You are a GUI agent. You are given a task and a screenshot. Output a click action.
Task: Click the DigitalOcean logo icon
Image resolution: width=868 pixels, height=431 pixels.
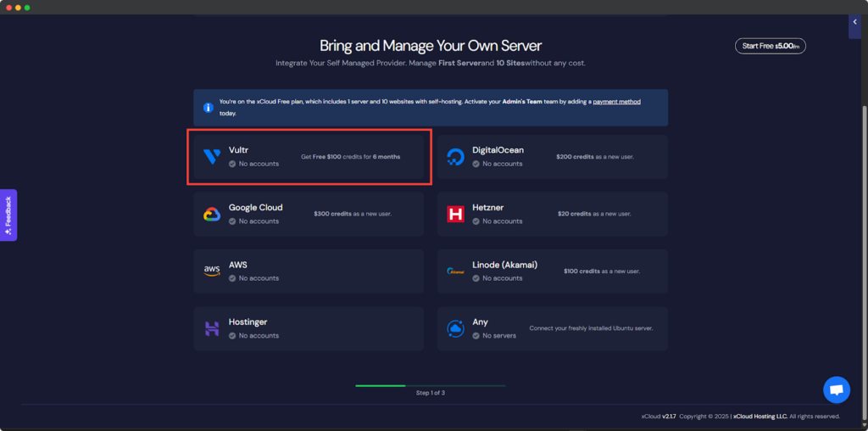coord(455,157)
